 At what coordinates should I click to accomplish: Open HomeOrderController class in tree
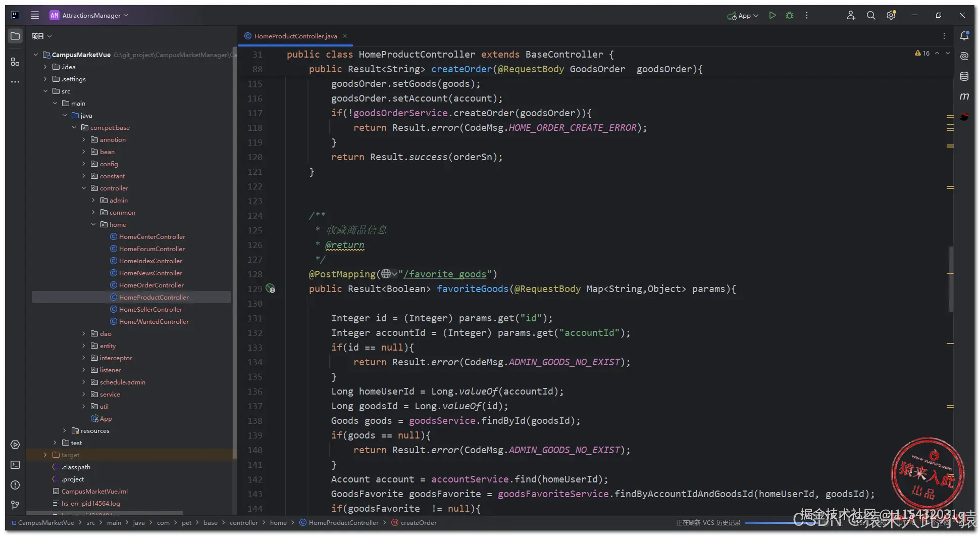[151, 285]
